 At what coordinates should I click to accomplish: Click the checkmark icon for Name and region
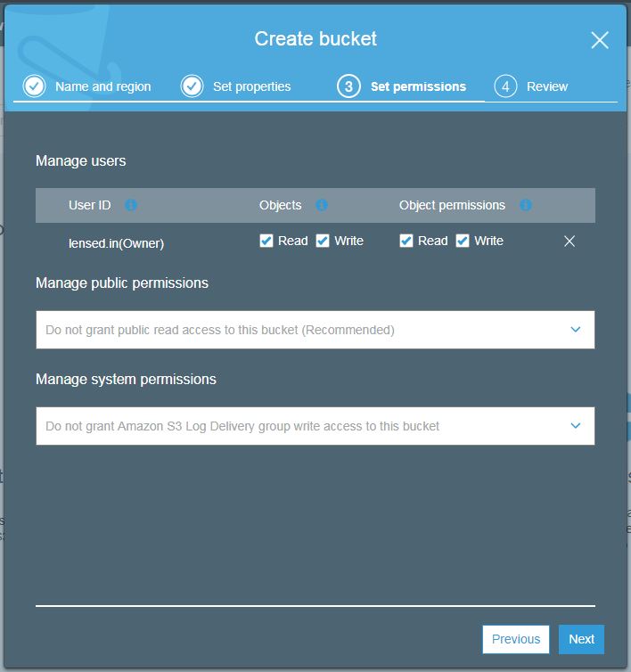point(34,86)
